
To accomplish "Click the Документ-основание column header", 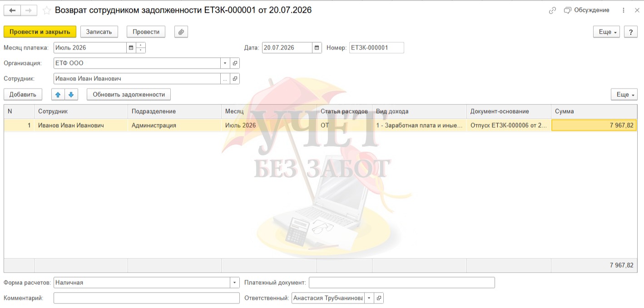I will [x=509, y=111].
